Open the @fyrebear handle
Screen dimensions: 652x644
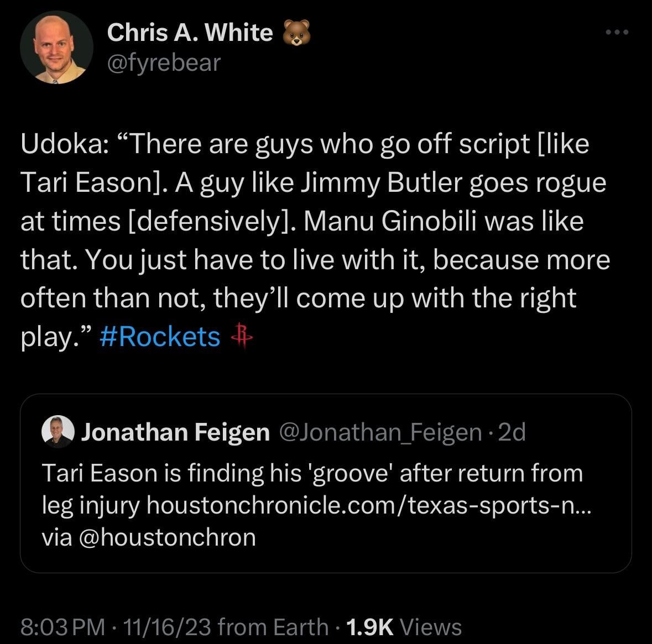pyautogui.click(x=164, y=62)
